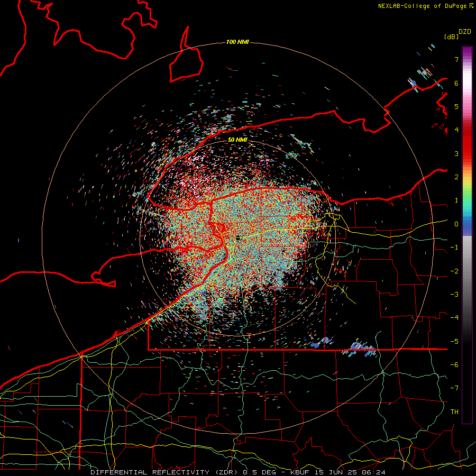This screenshot has width=476, height=476.
Task: Click the [dB] units label
Action: coord(451,36)
